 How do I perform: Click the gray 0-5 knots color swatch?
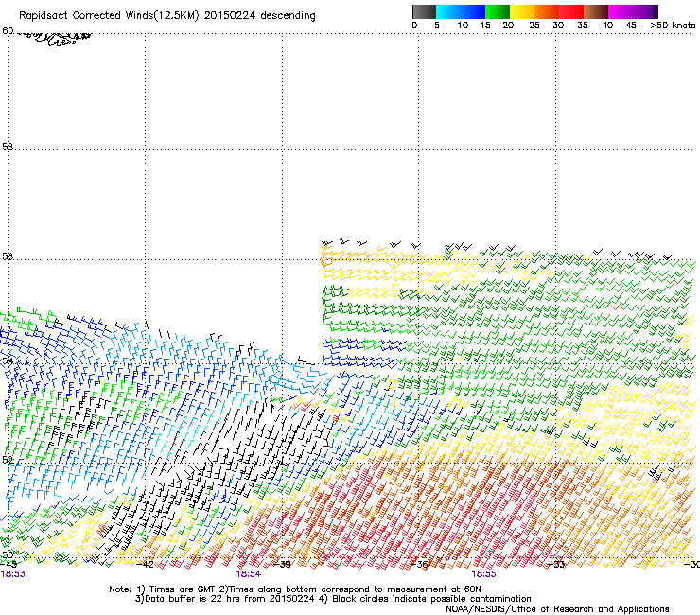tap(424, 11)
